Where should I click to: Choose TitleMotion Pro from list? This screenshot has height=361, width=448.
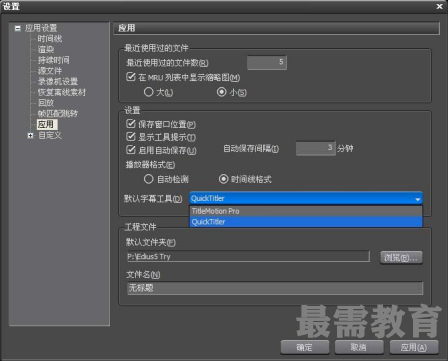(306, 211)
